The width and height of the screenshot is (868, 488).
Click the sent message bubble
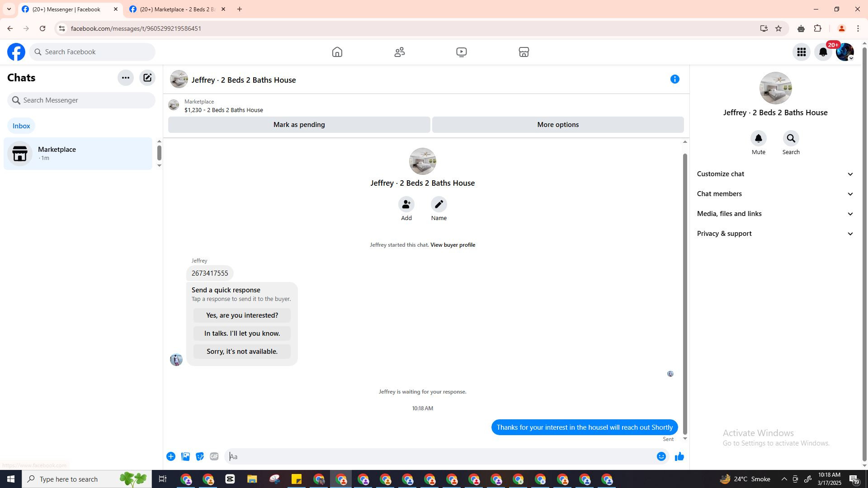[x=585, y=427]
